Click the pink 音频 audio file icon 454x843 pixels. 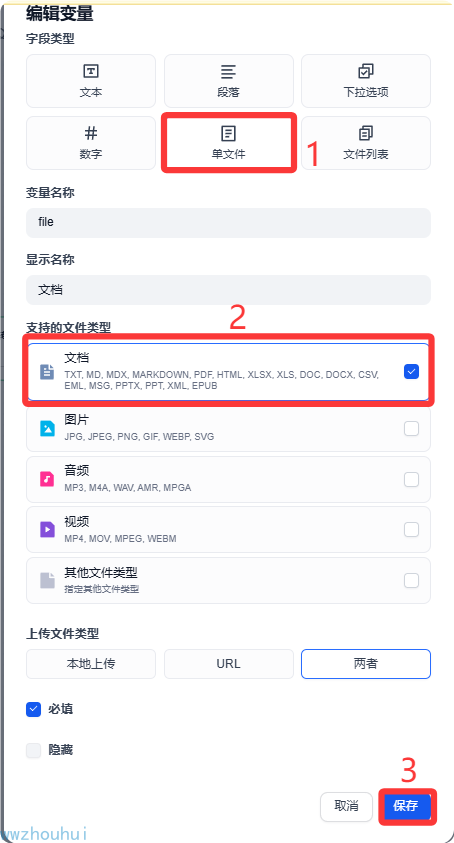47,479
